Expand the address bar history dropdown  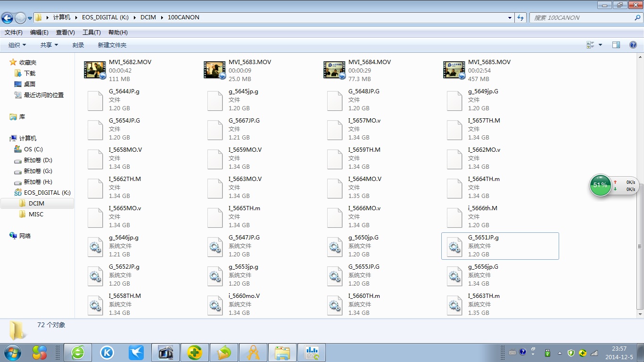pos(510,17)
